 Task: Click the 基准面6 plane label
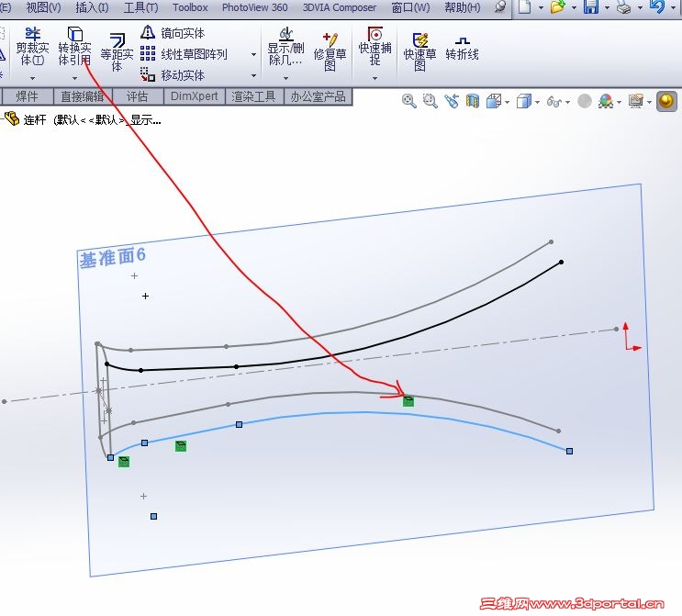coord(112,258)
